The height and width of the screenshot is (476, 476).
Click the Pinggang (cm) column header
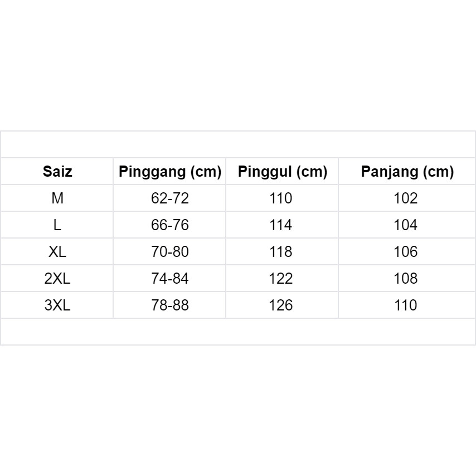(170, 172)
